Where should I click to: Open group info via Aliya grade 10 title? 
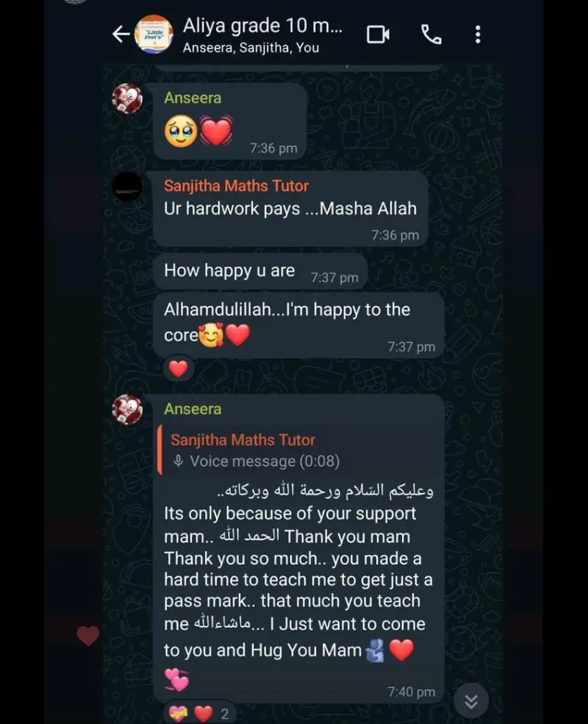(262, 26)
